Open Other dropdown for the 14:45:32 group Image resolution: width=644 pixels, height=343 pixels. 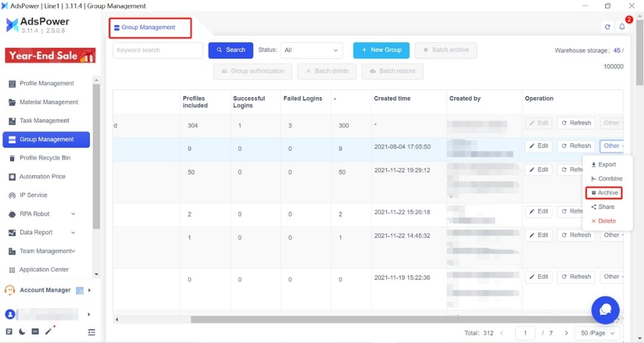[x=612, y=236]
